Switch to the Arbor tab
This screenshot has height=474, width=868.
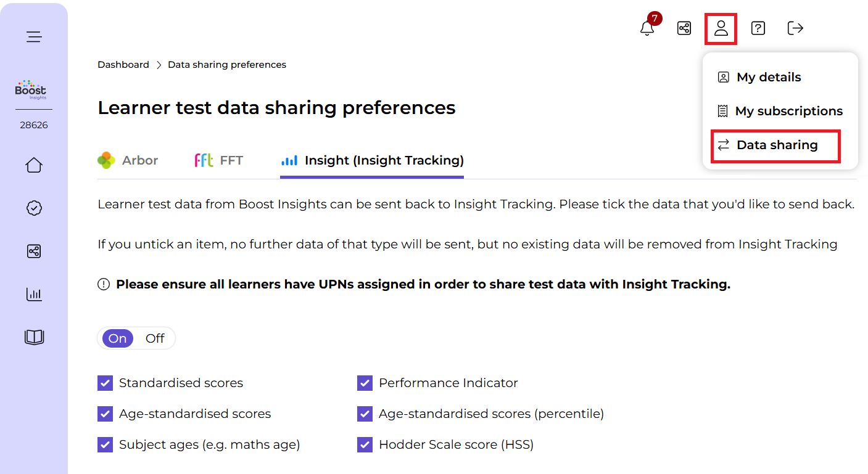[128, 160]
